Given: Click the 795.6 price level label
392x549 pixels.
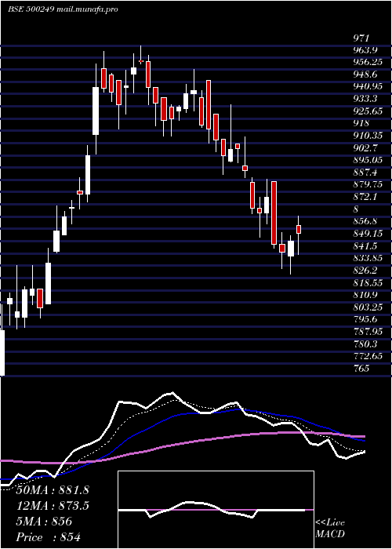Looking at the screenshot, I should [365, 319].
